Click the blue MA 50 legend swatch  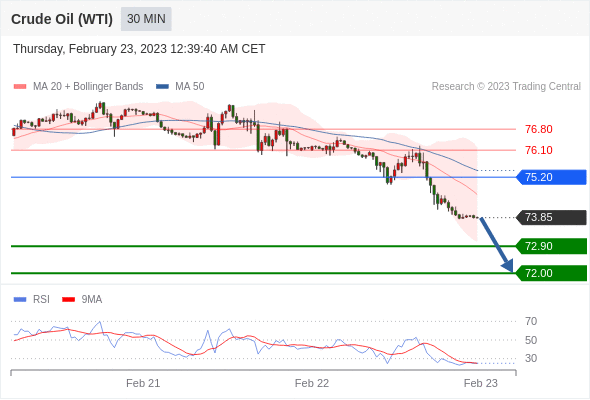(162, 87)
